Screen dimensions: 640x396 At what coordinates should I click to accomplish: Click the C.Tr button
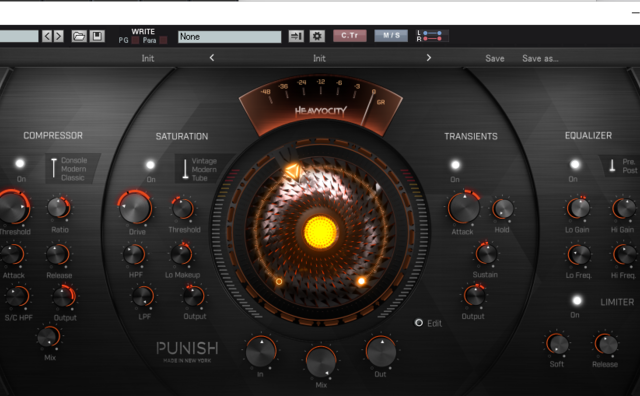(350, 36)
